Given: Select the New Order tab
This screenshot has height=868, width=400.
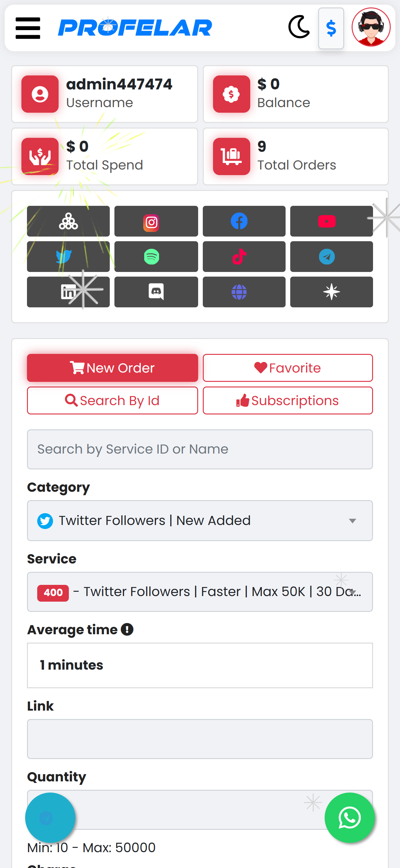Looking at the screenshot, I should click(113, 368).
